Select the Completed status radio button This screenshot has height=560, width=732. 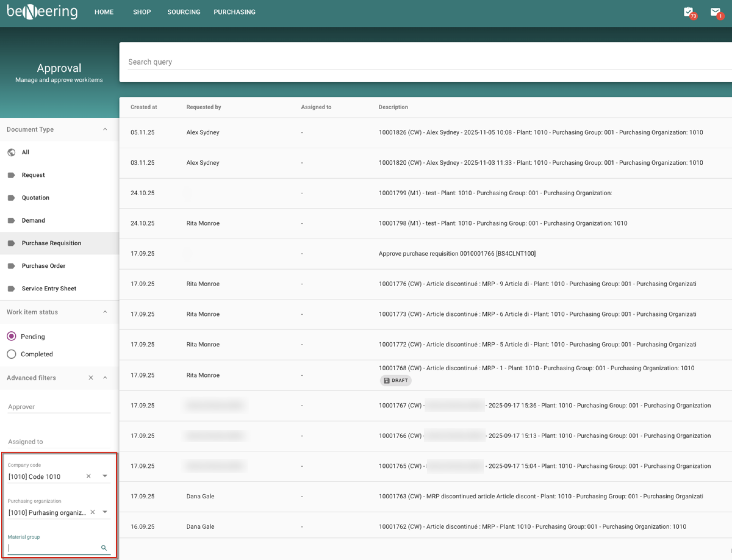[x=11, y=354]
